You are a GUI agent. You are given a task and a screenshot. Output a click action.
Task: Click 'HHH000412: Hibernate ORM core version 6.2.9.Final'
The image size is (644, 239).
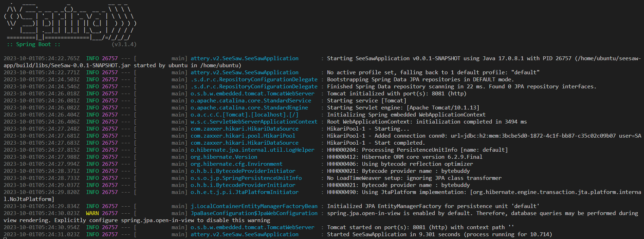405,157
